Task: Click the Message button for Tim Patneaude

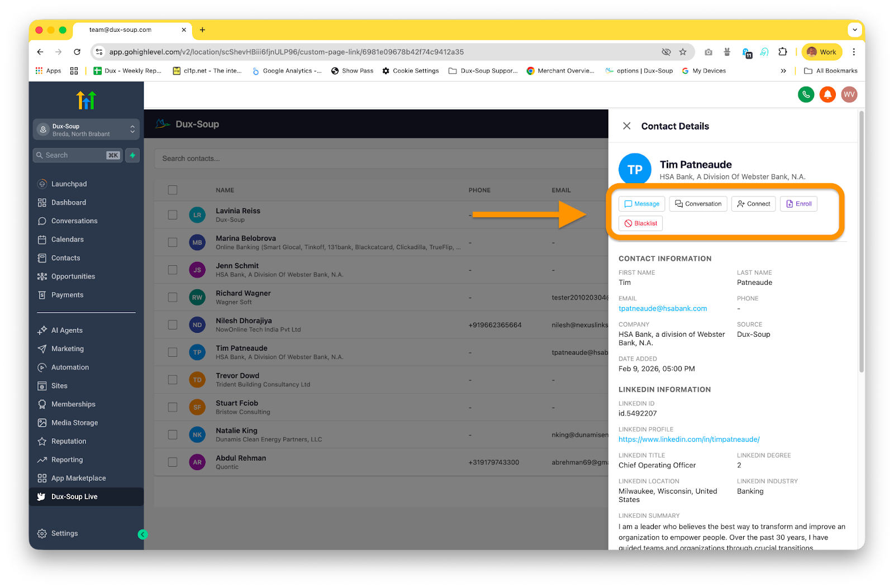Action: 642,204
